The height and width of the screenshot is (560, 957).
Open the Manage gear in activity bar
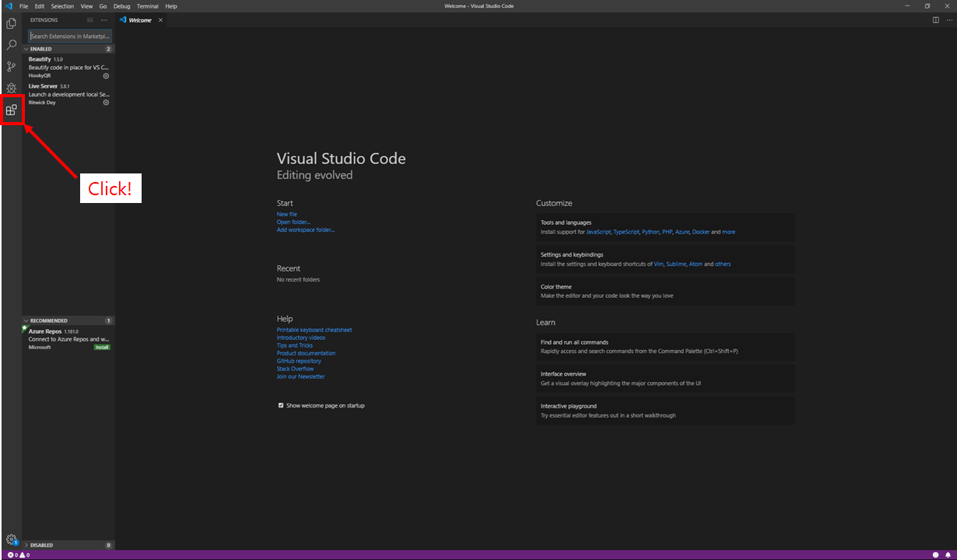11,539
